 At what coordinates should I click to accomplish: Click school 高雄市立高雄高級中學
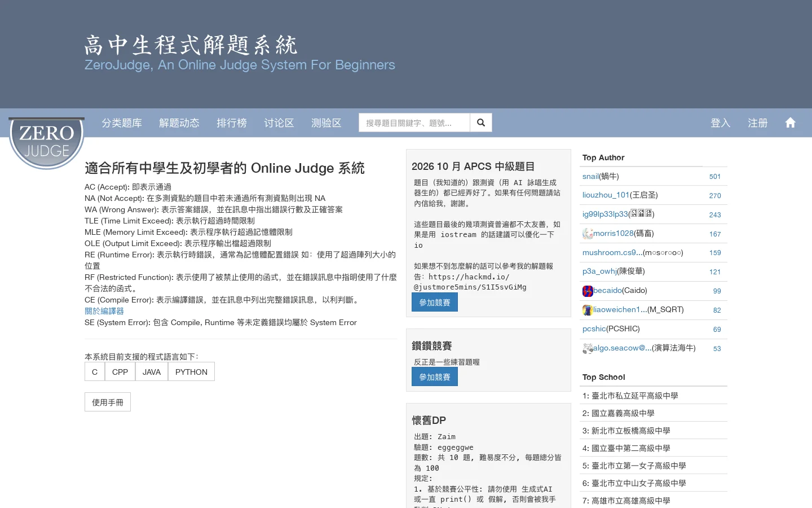(x=631, y=501)
